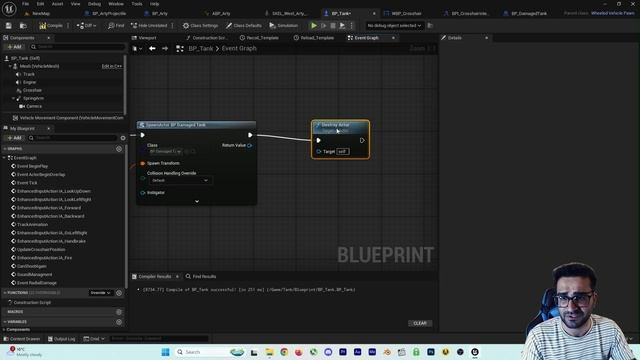Open the Debug menu
Viewport: 640px width, 360px height.
[x=94, y=4]
